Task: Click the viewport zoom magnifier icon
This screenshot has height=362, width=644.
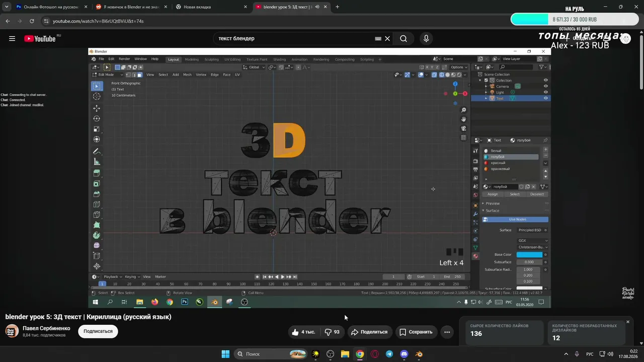Action: coord(463,110)
